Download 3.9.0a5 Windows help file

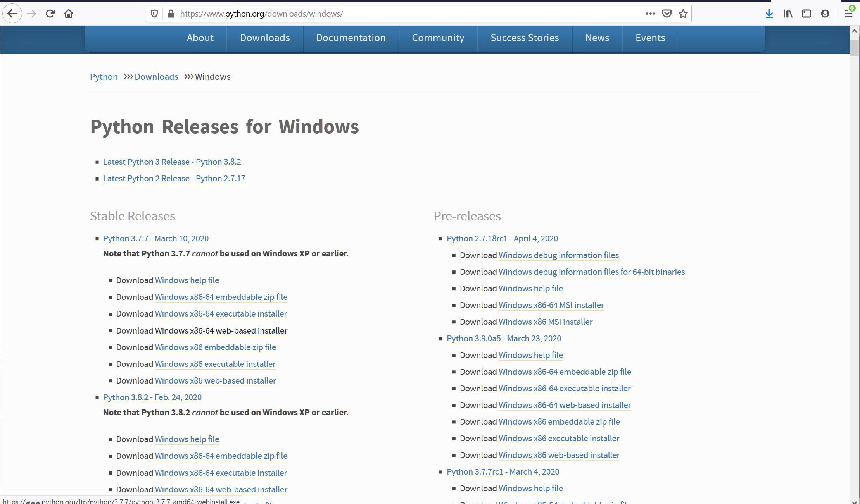click(x=531, y=355)
